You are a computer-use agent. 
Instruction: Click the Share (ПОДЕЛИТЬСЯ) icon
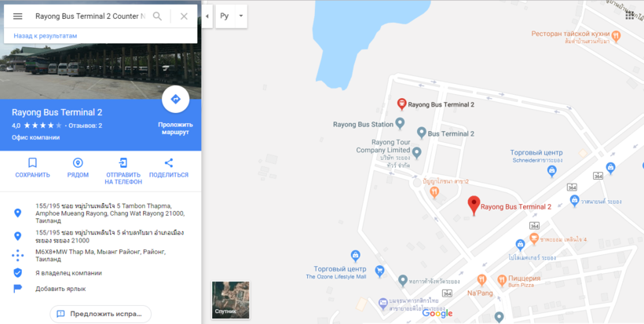pos(168,163)
